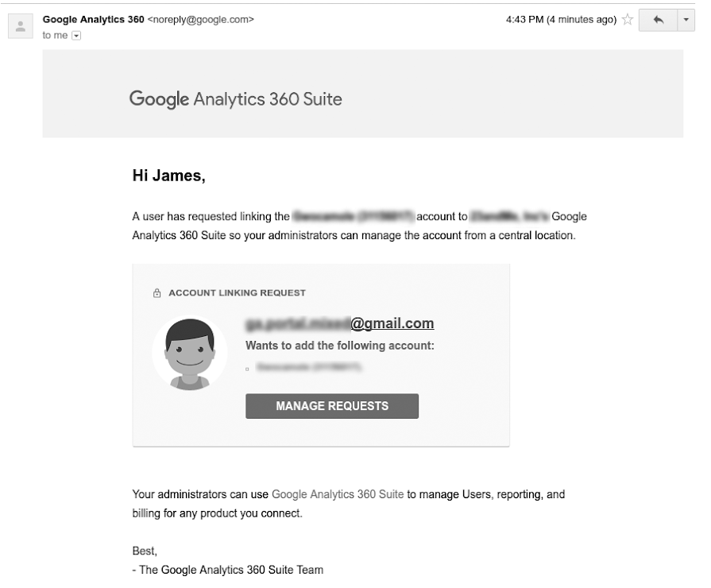Click the reply arrow button
Screen dimensions: 711x588
(658, 20)
